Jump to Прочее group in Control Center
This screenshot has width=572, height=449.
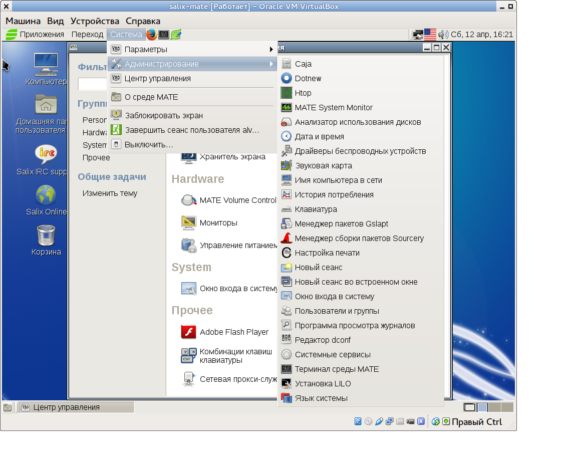pos(96,158)
